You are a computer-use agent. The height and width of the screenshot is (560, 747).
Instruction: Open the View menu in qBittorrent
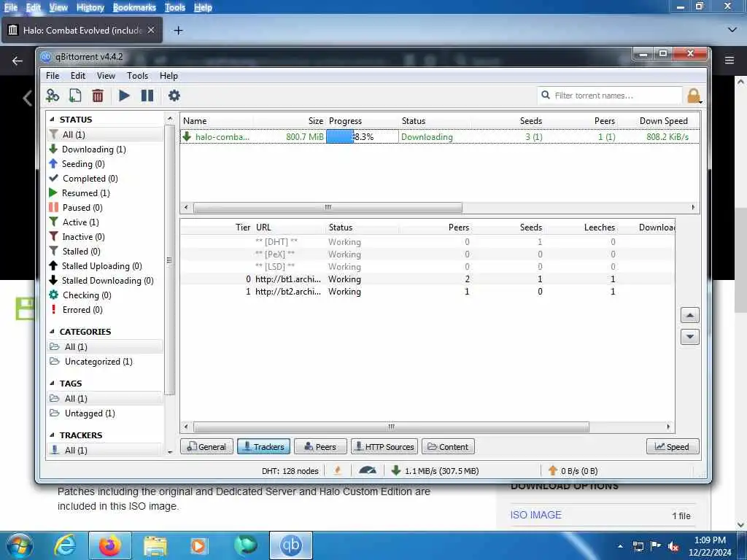point(106,76)
